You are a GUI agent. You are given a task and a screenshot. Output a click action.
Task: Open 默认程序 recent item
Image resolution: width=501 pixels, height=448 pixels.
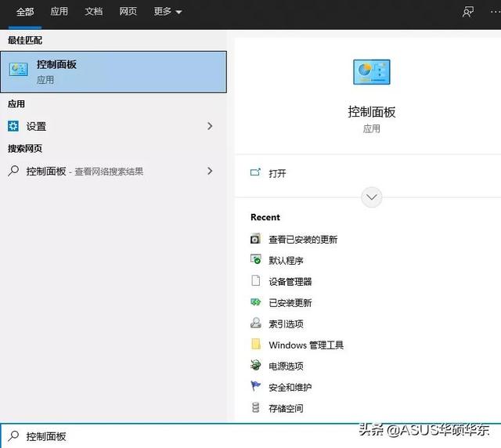click(286, 261)
